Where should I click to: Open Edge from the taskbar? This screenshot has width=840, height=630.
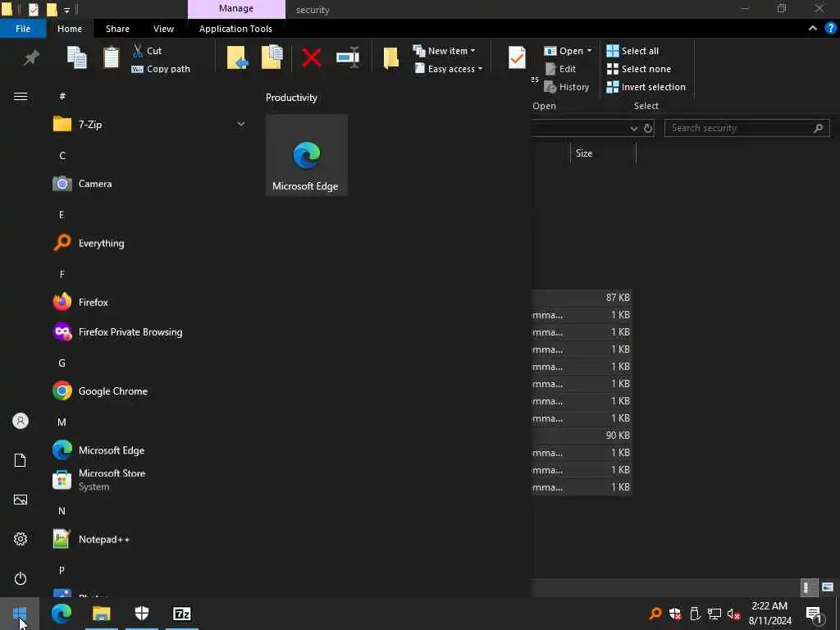pyautogui.click(x=61, y=614)
